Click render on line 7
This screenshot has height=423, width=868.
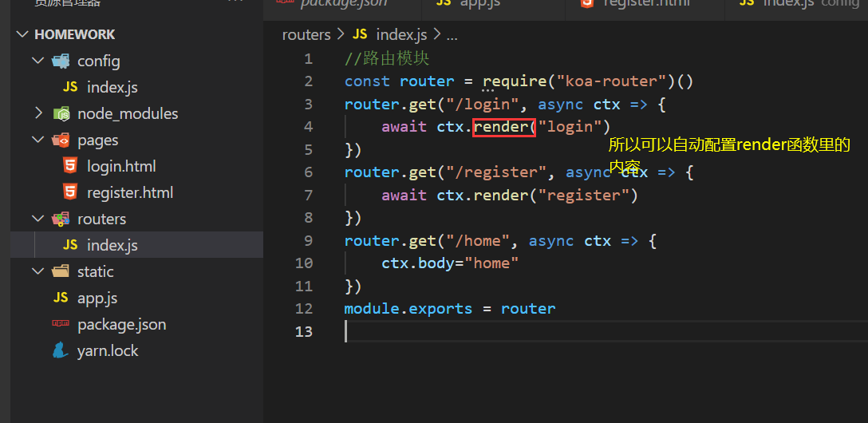tap(500, 195)
